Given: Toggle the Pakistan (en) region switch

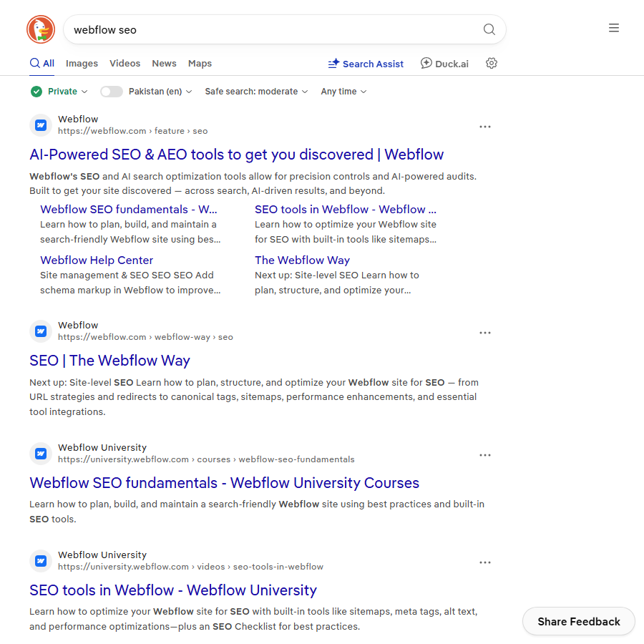Looking at the screenshot, I should pyautogui.click(x=112, y=92).
